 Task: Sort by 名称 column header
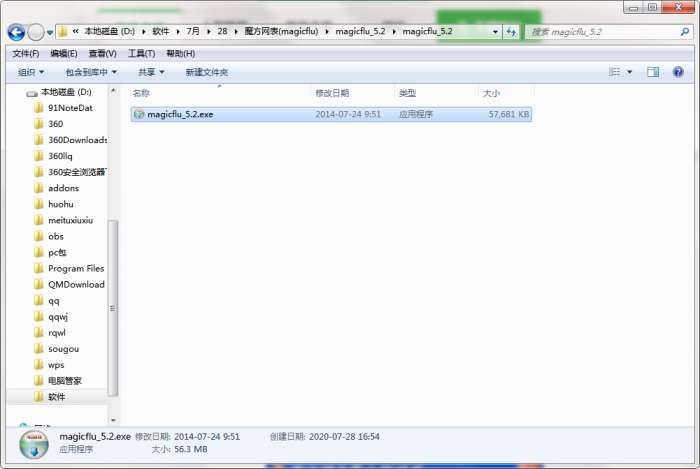point(141,93)
